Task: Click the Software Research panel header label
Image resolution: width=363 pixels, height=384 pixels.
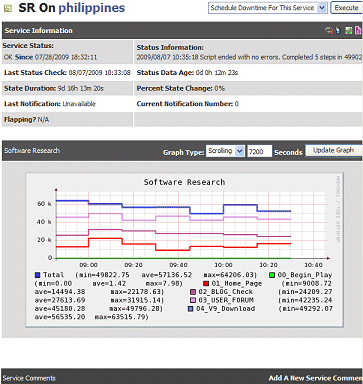Action: 32,151
